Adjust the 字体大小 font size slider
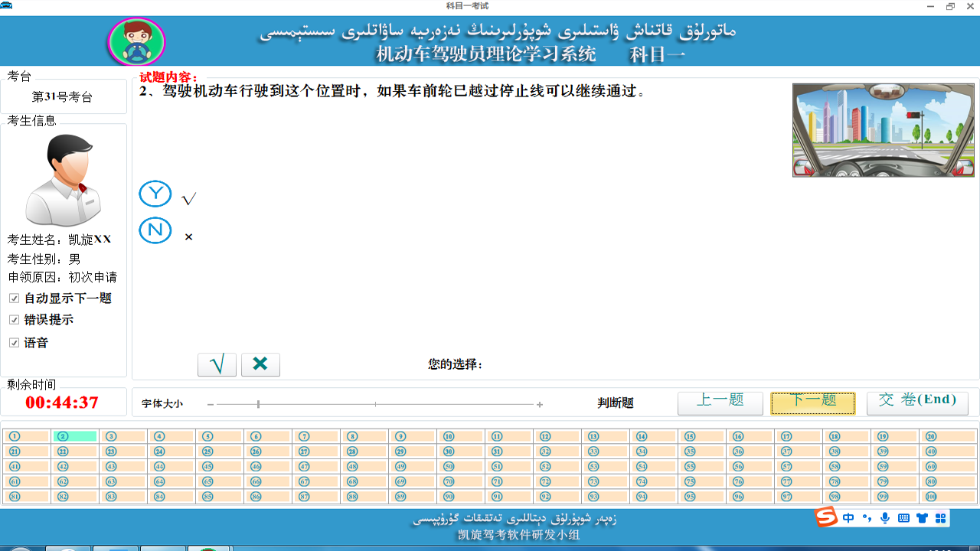This screenshot has height=551, width=980. [258, 403]
